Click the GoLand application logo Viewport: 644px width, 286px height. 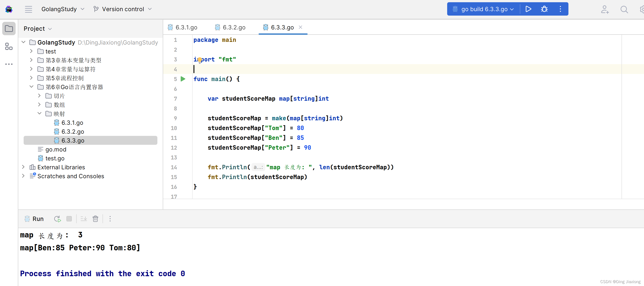coord(9,9)
